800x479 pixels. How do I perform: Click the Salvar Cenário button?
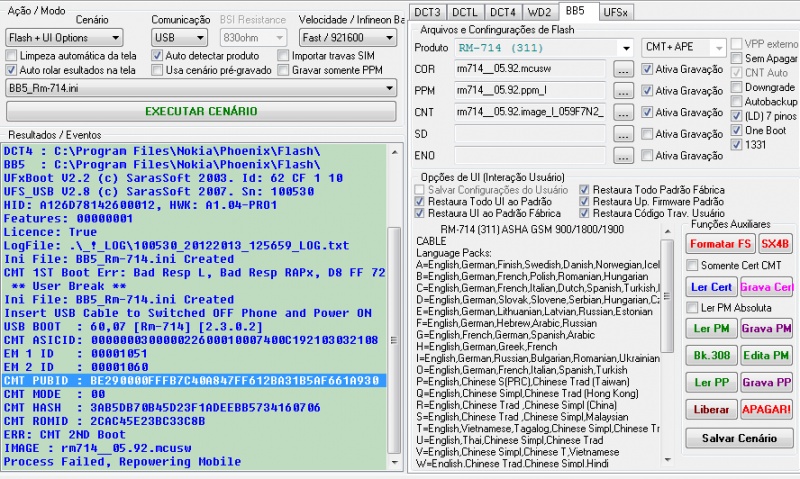(x=739, y=438)
